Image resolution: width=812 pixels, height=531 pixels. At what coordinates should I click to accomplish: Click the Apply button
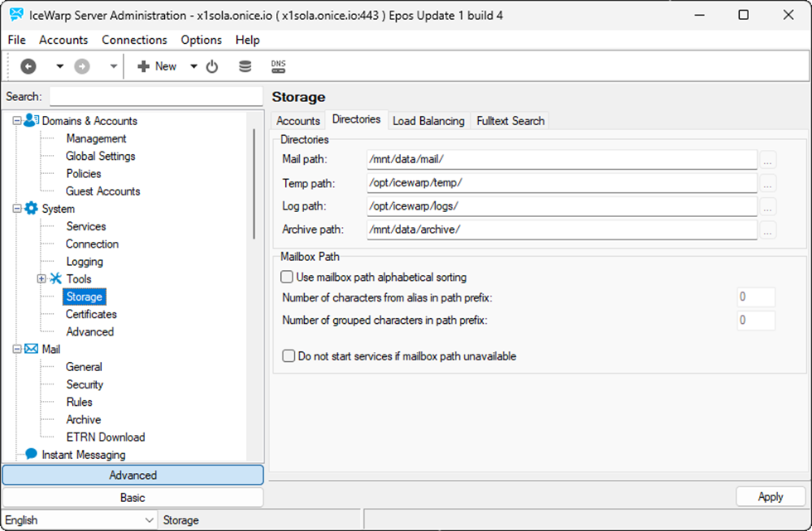pyautogui.click(x=771, y=497)
